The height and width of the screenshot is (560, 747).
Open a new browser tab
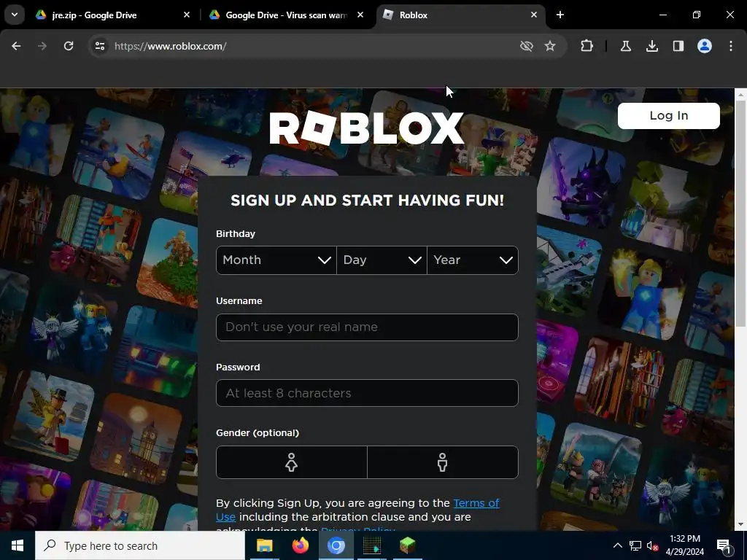coord(560,15)
